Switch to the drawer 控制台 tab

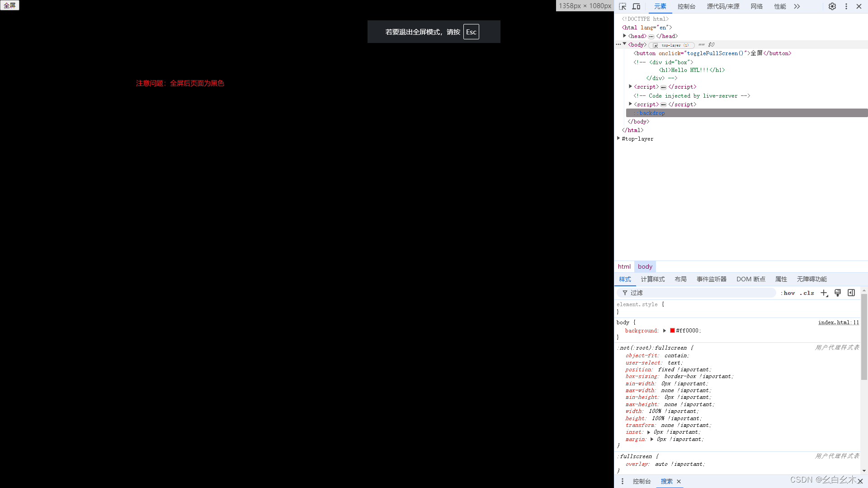tap(642, 481)
